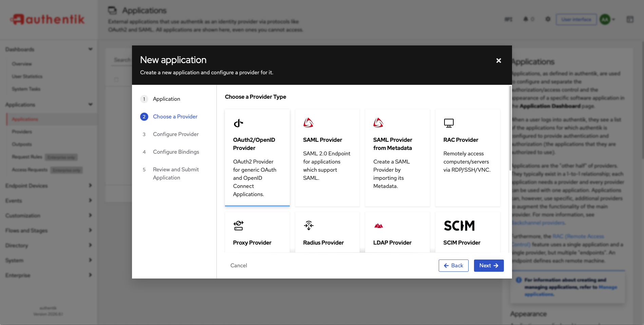Open the Manage applications link
644x325 pixels.
[x=571, y=291]
